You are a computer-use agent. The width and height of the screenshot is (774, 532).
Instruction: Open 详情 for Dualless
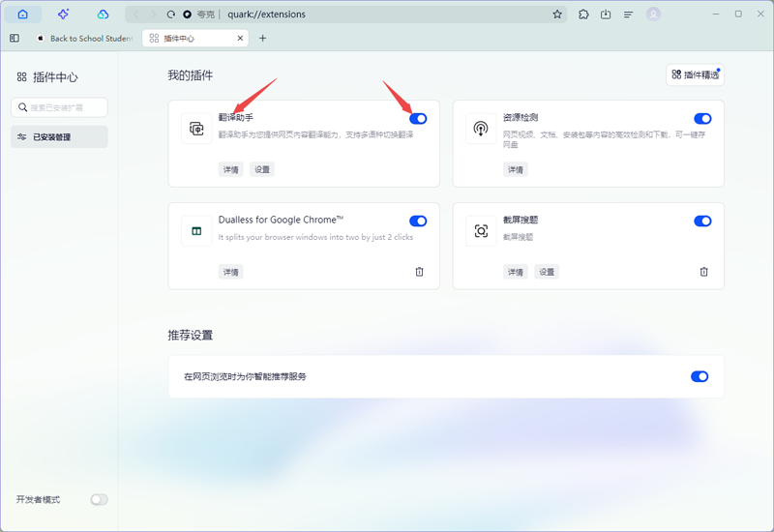pos(231,272)
